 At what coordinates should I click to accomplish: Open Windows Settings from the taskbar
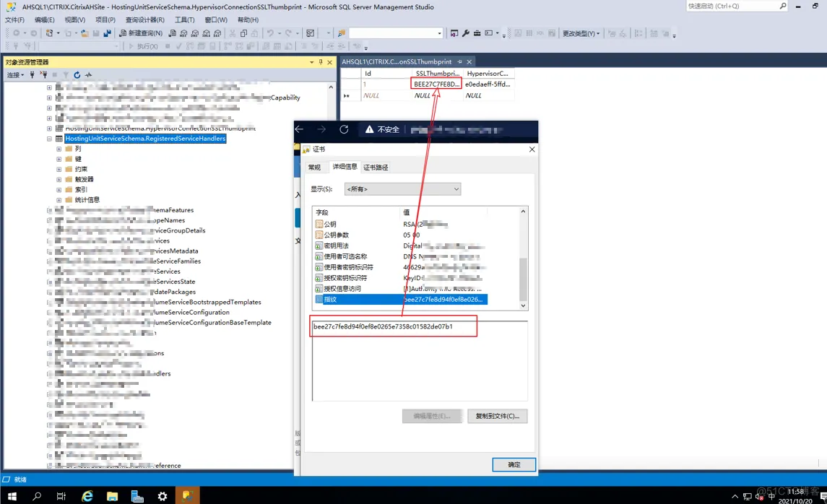point(163,496)
